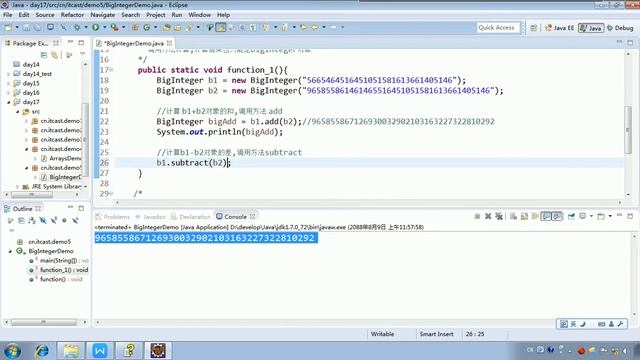Screen dimensions: 640x360
Task: Click the Clear Console icon
Action: coord(513,216)
